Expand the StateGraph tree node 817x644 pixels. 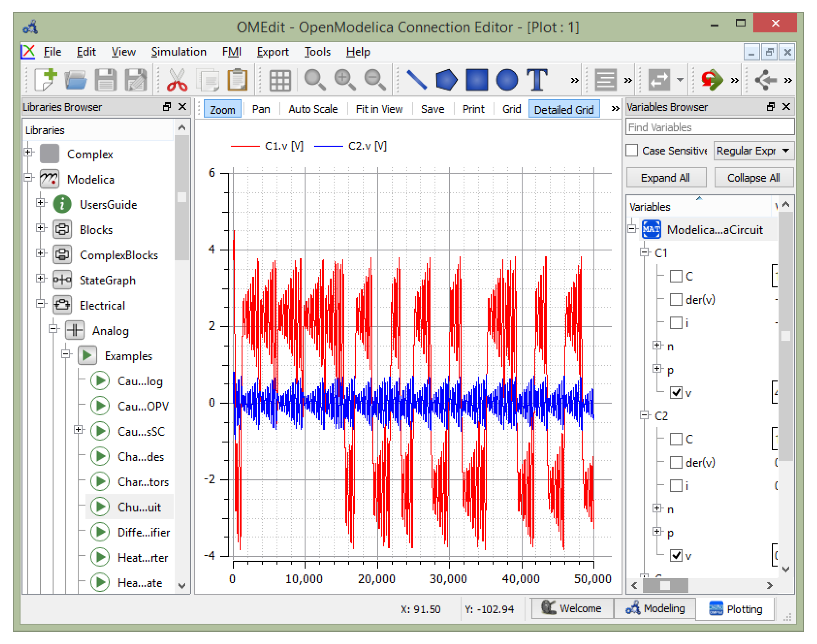pyautogui.click(x=41, y=279)
